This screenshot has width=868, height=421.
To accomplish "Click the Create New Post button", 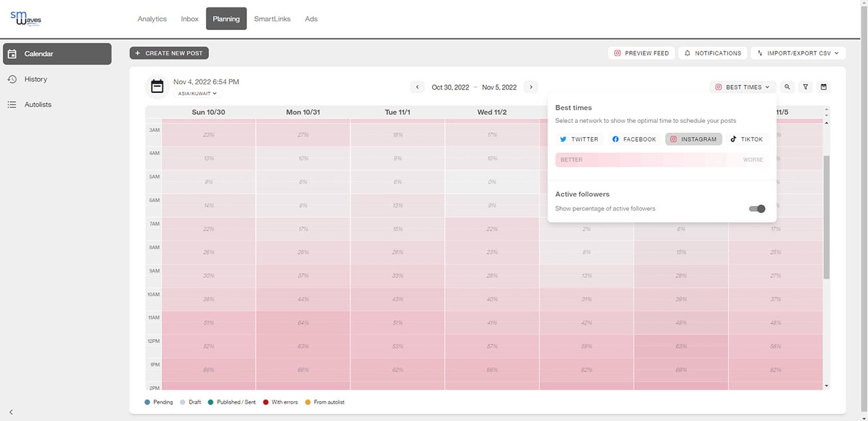I will [x=169, y=53].
